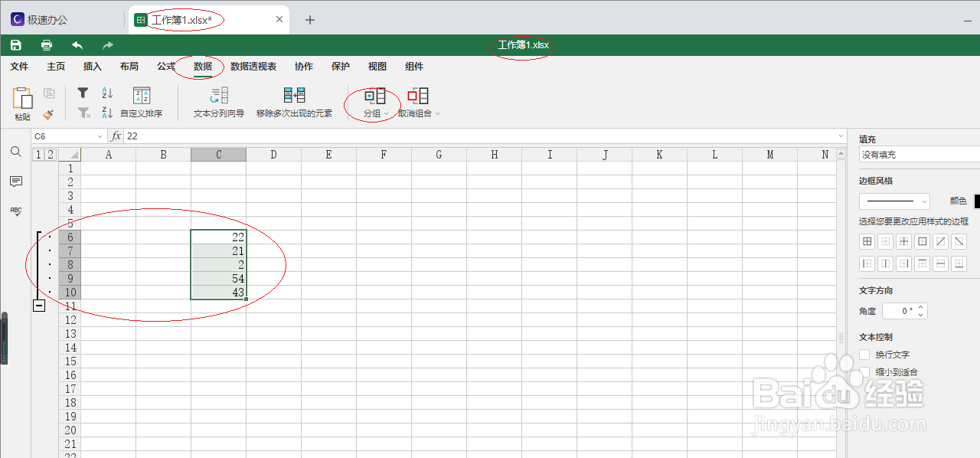Image resolution: width=980 pixels, height=458 pixels.
Task: Apply the top border icon
Action: click(923, 263)
